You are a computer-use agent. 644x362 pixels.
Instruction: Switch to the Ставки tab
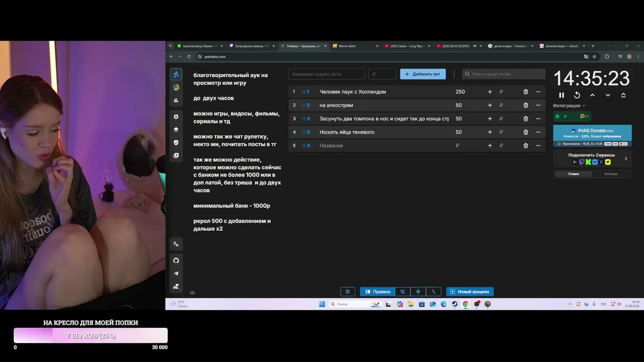[574, 174]
